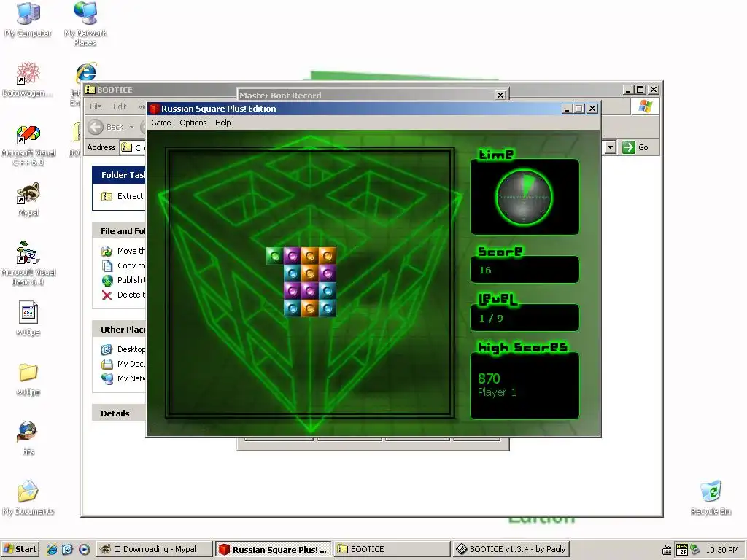The image size is (747, 560).
Task: Launch Internet Explorer from Quick Launch
Action: [x=52, y=549]
